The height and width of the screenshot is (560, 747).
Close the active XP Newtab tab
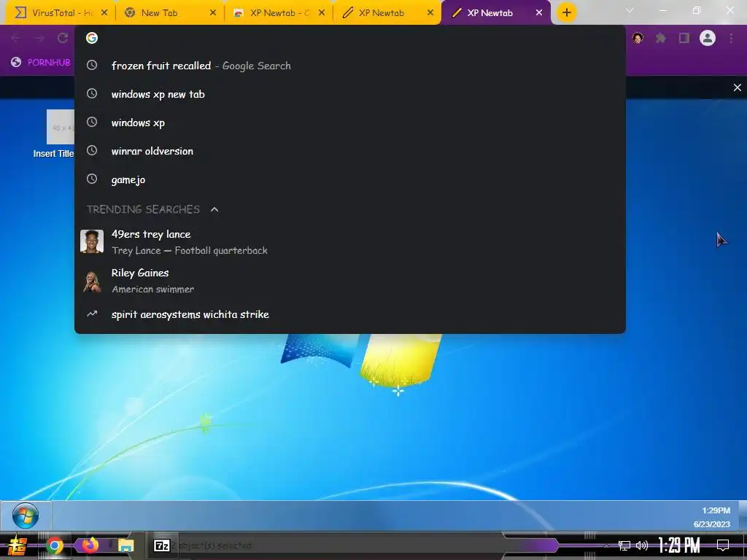pyautogui.click(x=539, y=13)
